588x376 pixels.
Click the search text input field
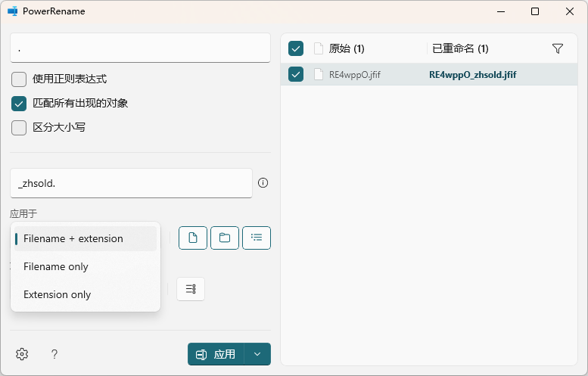coord(140,48)
